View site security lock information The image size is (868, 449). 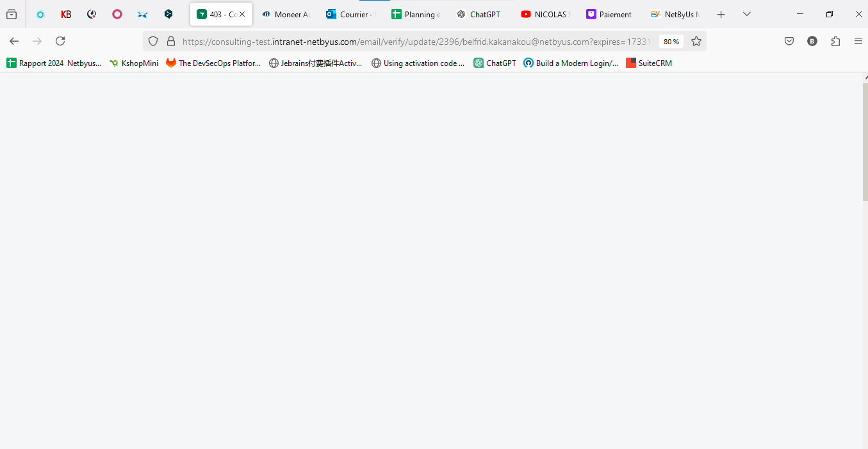[x=171, y=41]
